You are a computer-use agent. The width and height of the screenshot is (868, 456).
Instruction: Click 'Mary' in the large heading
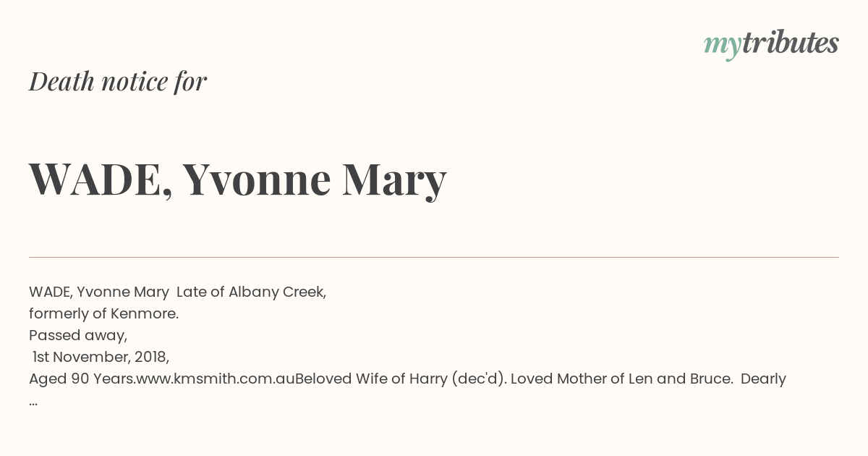tap(395, 181)
